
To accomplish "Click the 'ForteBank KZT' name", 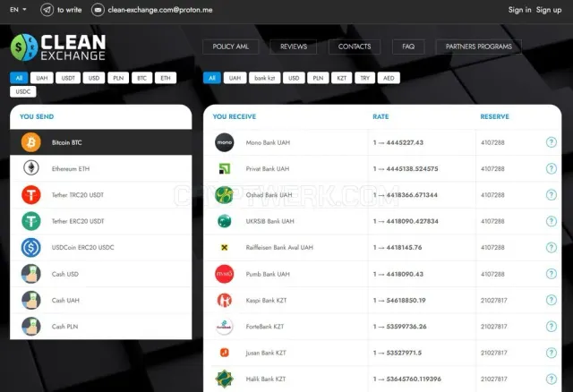I will point(265,327).
